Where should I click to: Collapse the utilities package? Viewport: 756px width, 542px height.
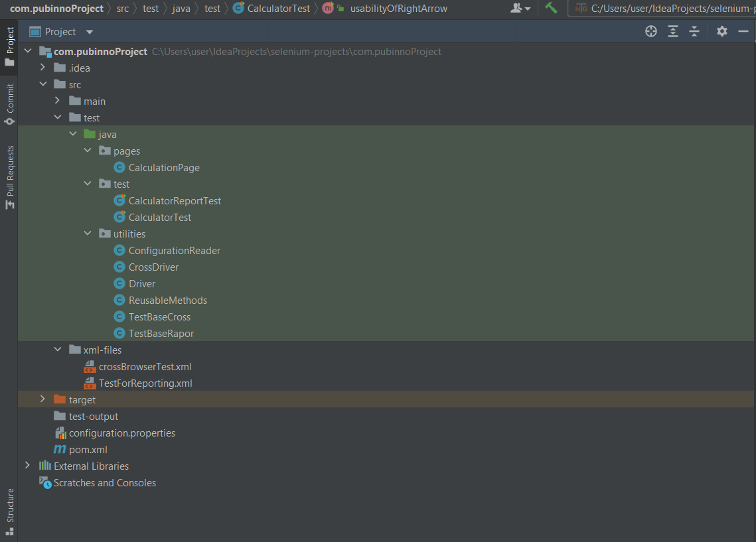coord(88,233)
